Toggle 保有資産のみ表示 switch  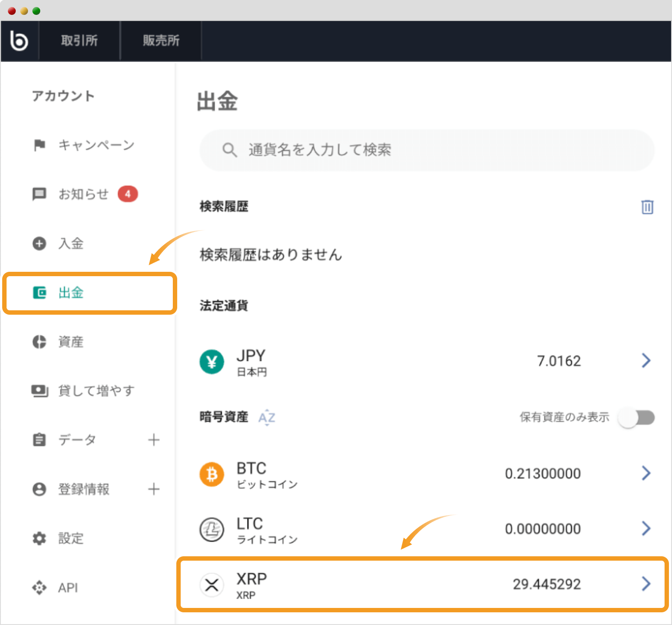[637, 418]
